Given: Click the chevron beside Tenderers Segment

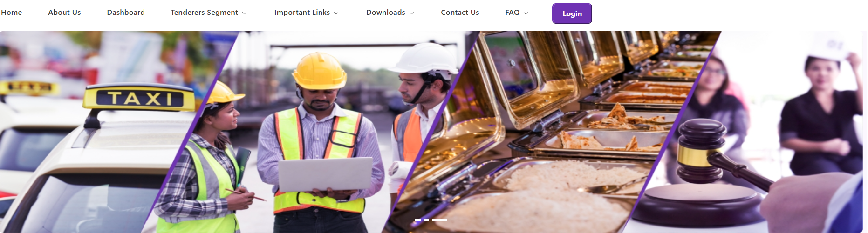Looking at the screenshot, I should (244, 13).
